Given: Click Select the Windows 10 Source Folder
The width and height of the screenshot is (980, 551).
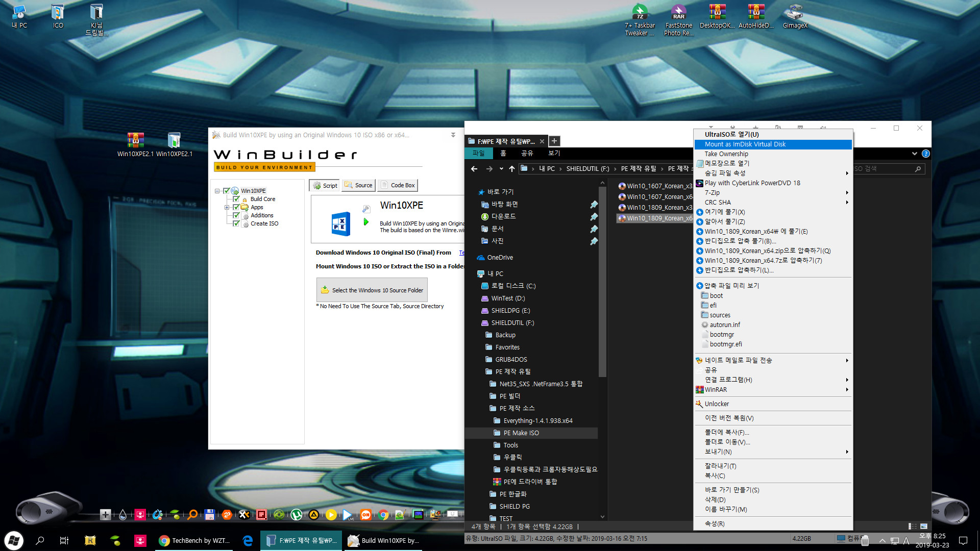Looking at the screenshot, I should 372,290.
